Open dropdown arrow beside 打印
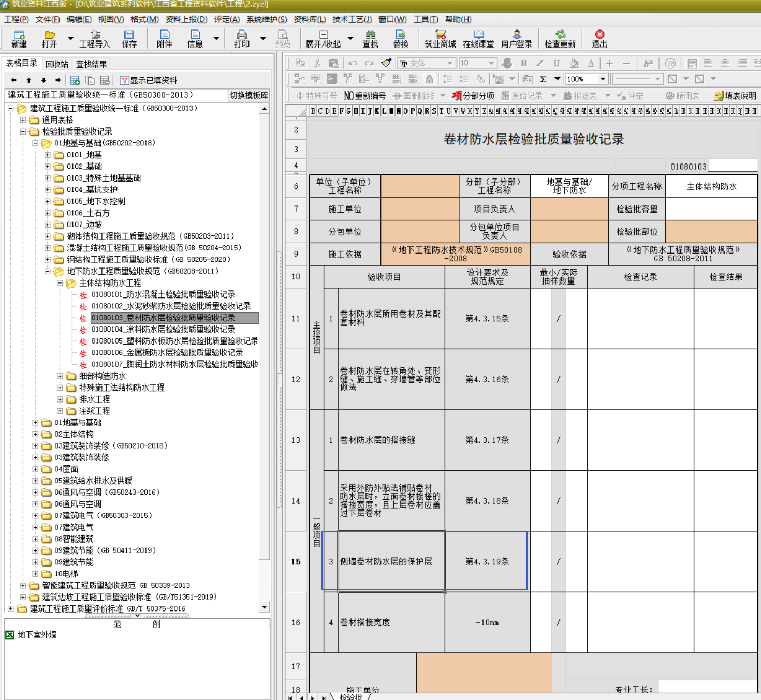 [x=263, y=38]
